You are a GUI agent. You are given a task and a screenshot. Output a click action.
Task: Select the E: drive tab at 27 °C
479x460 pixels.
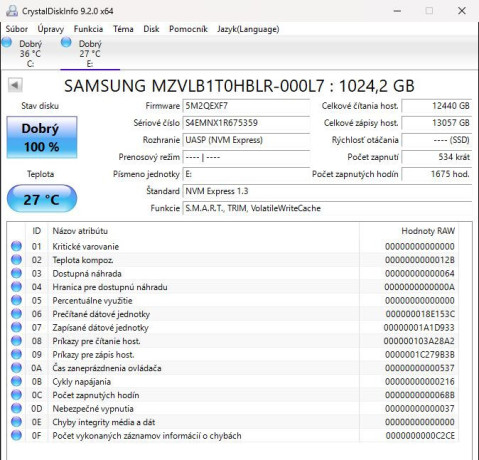tap(90, 53)
